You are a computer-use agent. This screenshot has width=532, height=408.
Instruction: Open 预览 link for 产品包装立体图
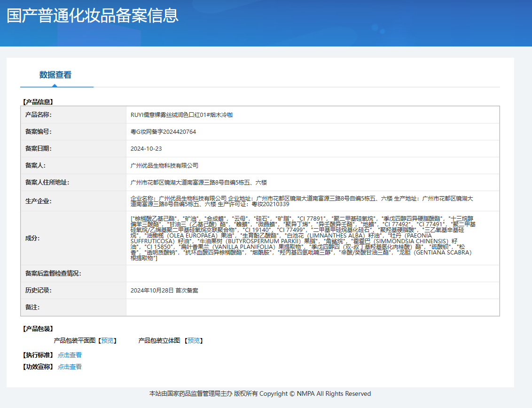194,340
